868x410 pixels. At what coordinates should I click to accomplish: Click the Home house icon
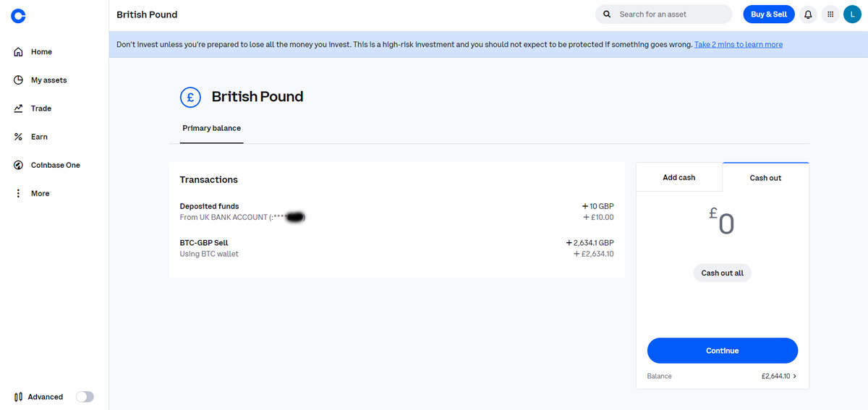coord(19,52)
